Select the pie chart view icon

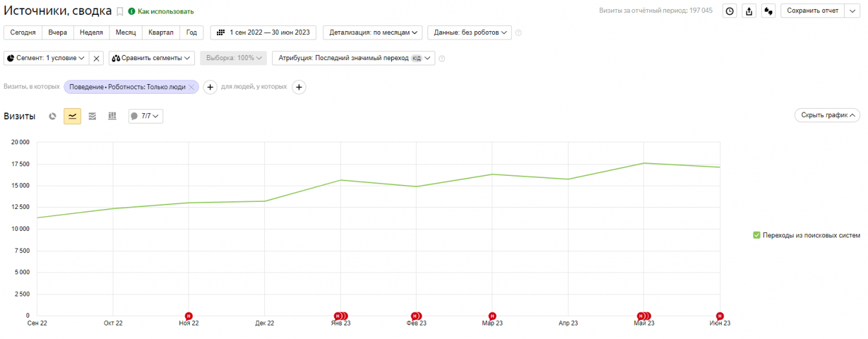coord(53,116)
